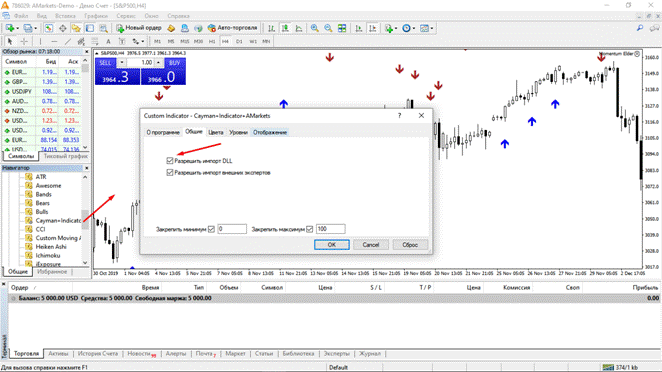Select the text label A tool

click(x=108, y=41)
